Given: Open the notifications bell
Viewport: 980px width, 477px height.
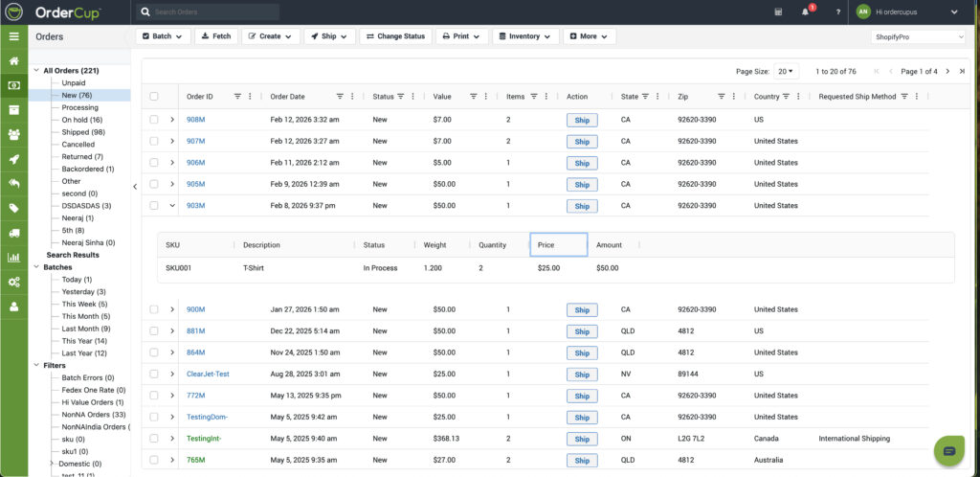Looking at the screenshot, I should click(x=805, y=12).
